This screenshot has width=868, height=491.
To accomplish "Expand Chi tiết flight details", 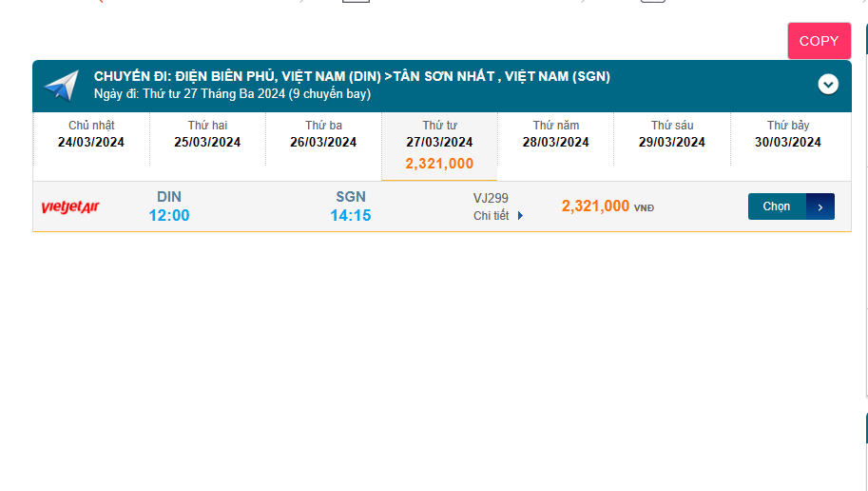I will pos(498,216).
